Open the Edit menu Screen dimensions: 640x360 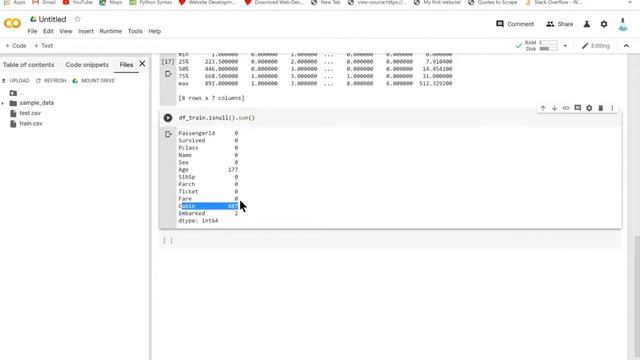coord(48,31)
